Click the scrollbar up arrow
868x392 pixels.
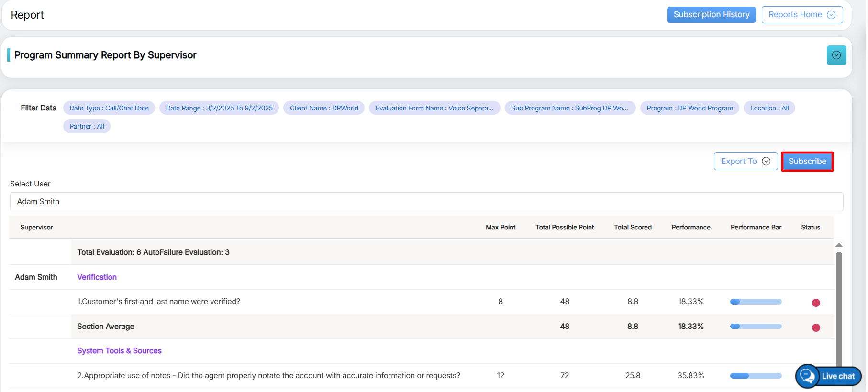839,245
